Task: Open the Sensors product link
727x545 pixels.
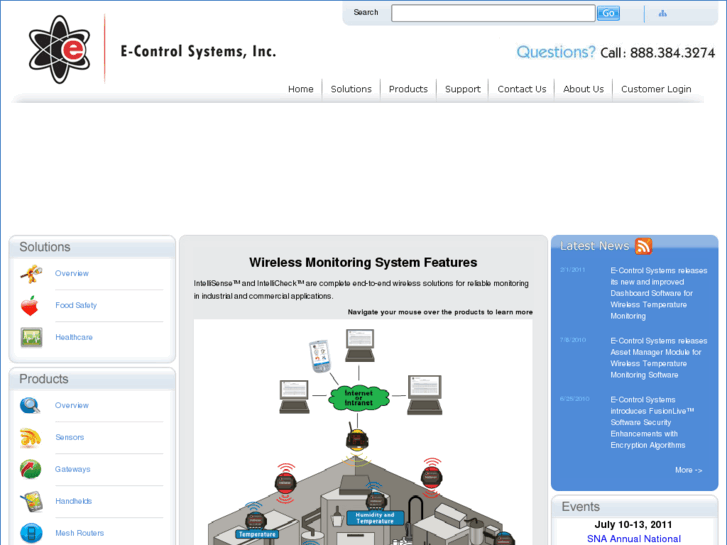Action: [70, 437]
